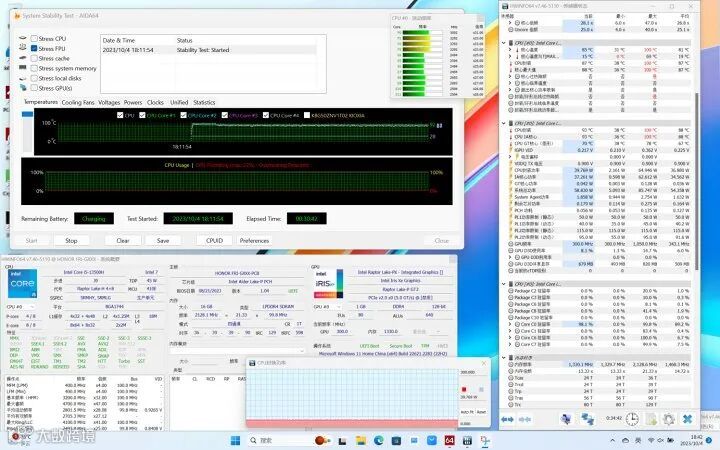
Task: Click the log file icon in HWiNFO toolbar
Action: point(651,419)
